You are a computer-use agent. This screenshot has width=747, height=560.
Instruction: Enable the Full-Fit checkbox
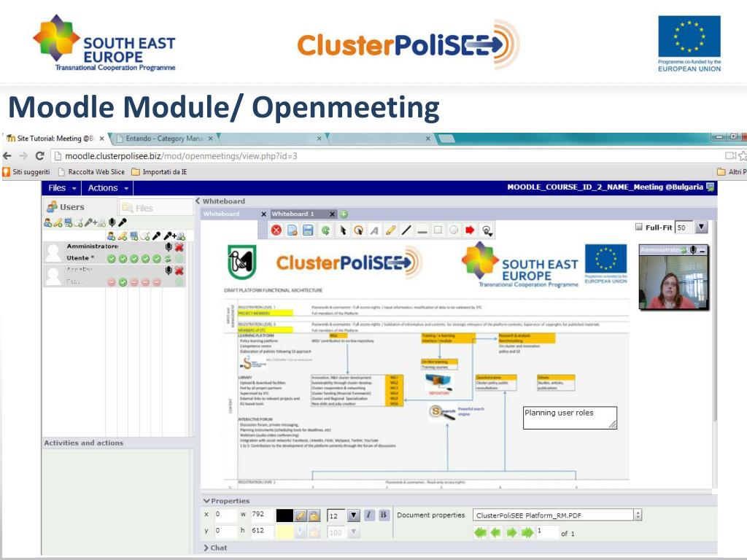(x=639, y=227)
